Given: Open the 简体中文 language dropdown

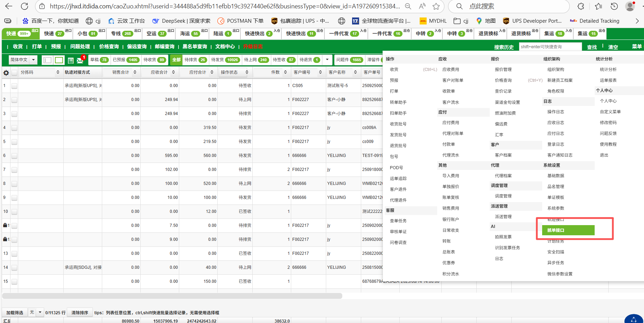Looking at the screenshot, I should [23, 60].
